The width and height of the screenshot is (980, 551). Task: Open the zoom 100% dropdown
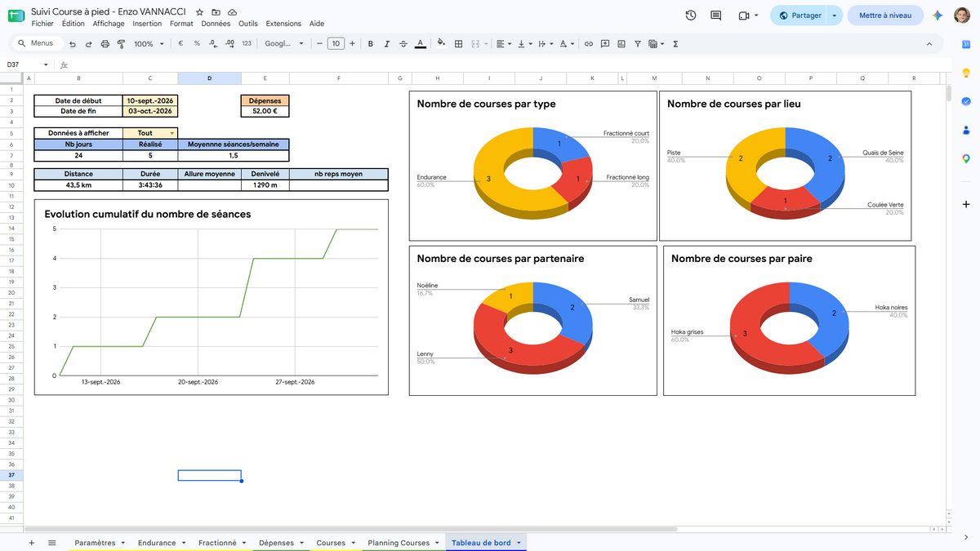pos(149,44)
